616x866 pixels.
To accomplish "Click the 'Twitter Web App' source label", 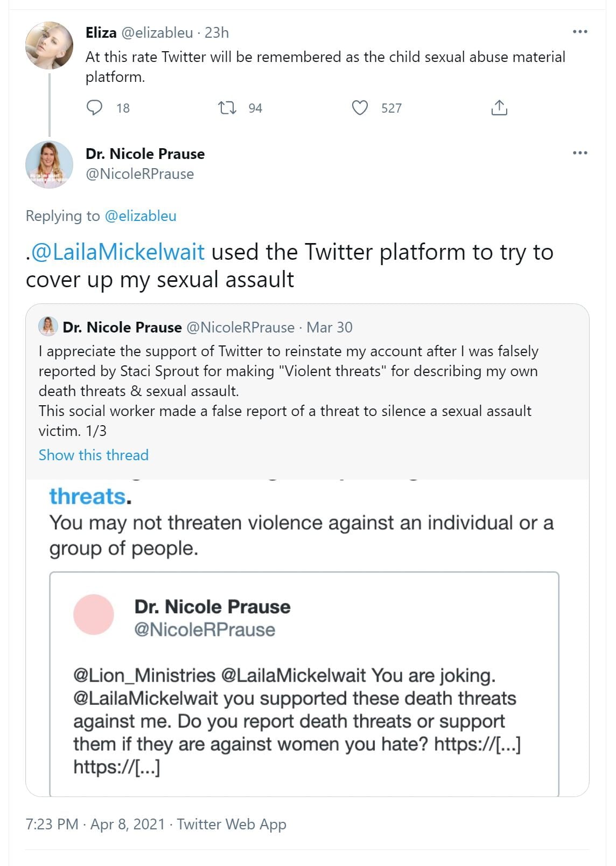I will click(x=232, y=824).
